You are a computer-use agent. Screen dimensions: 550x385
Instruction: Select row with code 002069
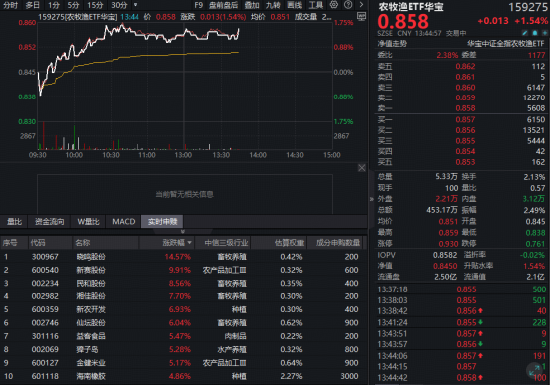(183, 350)
